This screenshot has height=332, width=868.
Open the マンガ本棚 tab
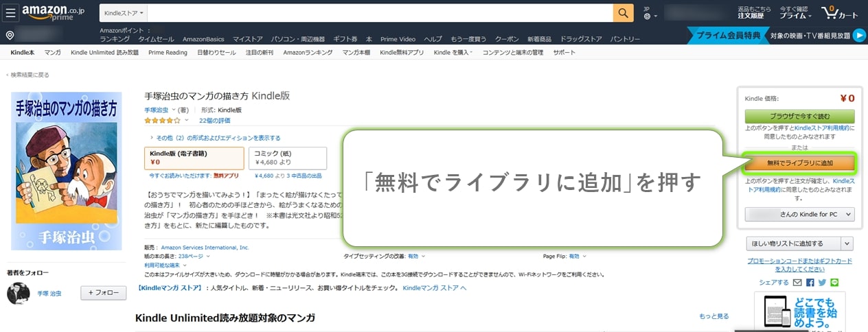pos(356,52)
